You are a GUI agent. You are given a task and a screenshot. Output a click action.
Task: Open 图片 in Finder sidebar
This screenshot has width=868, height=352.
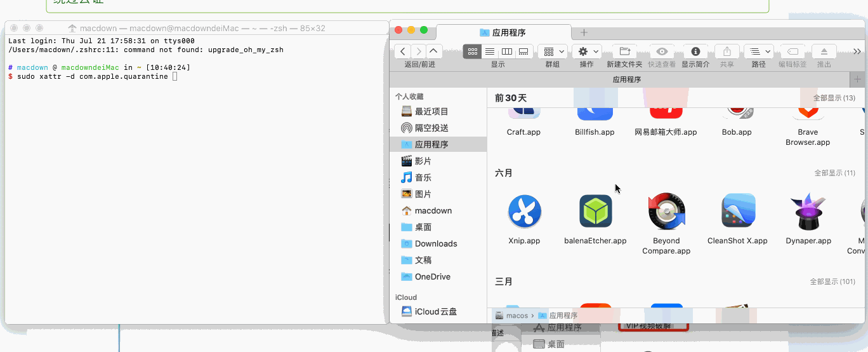[438, 194]
